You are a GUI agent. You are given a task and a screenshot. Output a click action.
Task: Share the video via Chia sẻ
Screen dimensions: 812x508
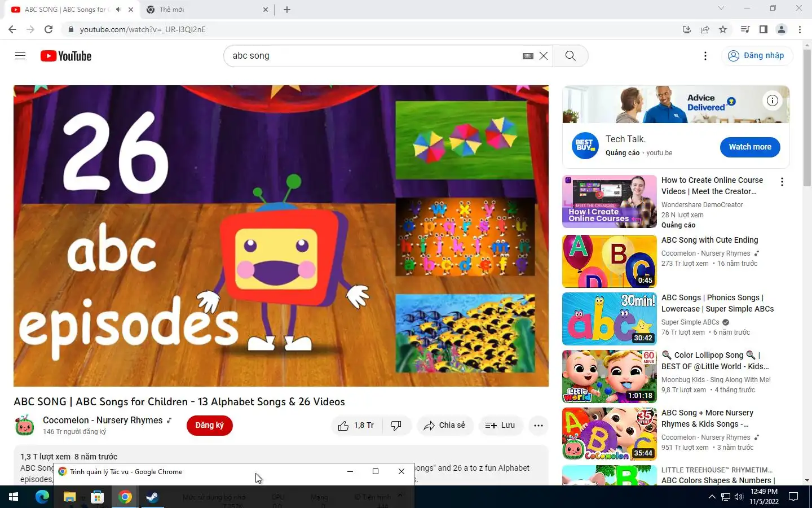445,426
